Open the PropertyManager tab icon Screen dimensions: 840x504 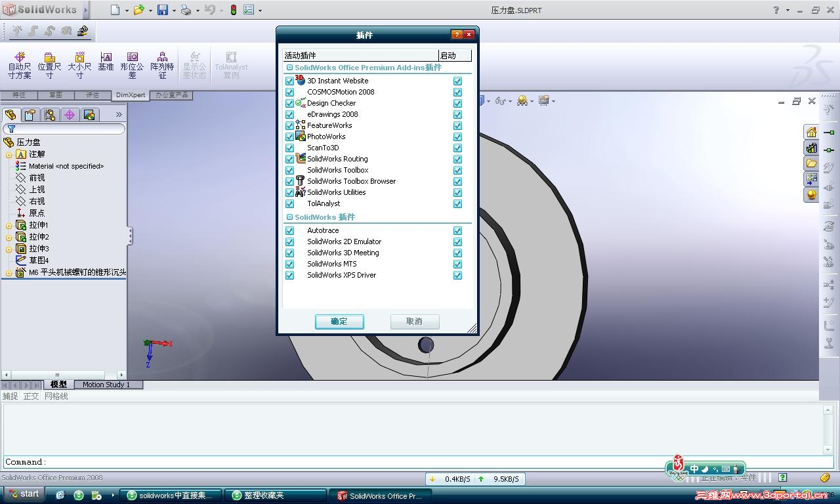pos(28,114)
